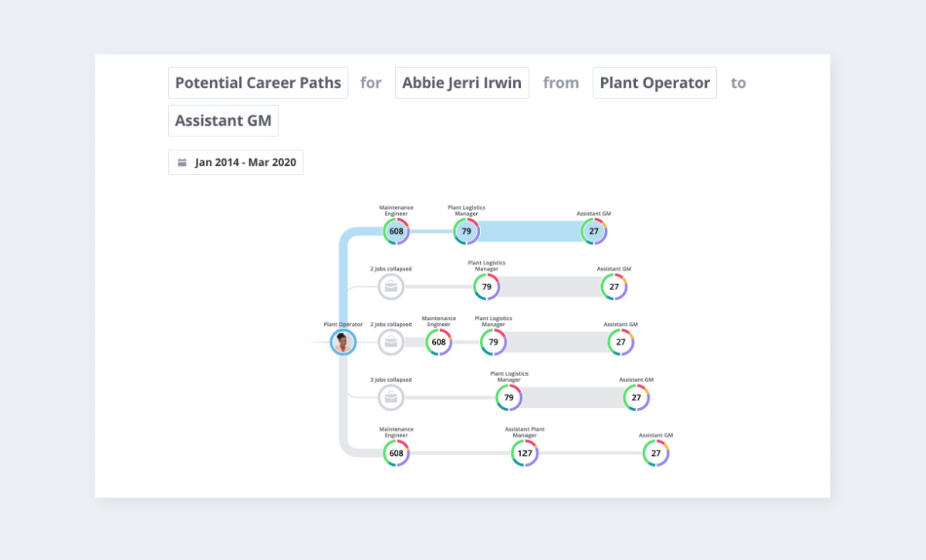Select the Plant Operator source job field
Screen dimensions: 926x560
click(x=654, y=83)
